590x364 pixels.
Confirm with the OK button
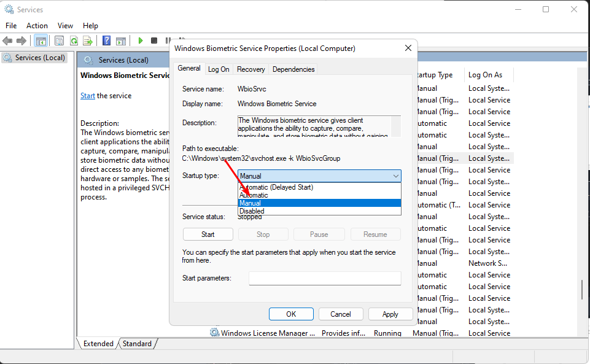(291, 314)
